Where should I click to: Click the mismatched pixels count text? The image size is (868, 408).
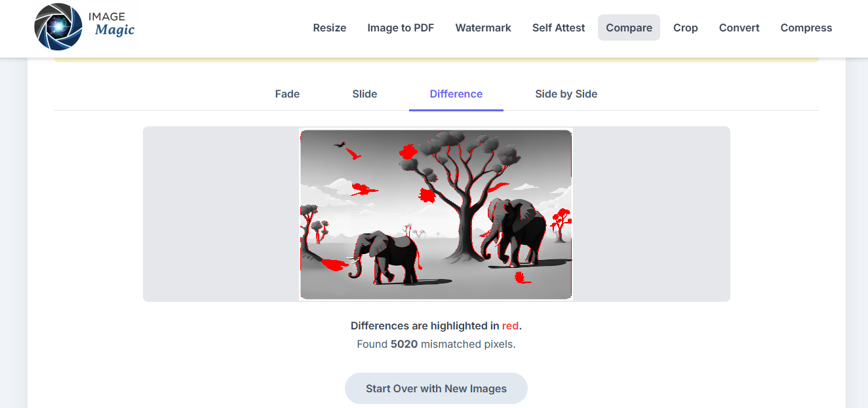436,343
